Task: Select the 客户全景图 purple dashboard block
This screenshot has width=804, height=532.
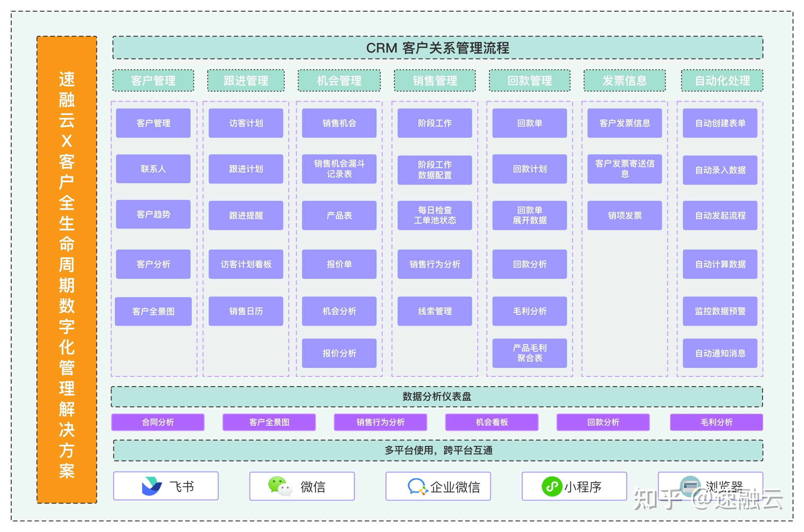Action: 272,422
